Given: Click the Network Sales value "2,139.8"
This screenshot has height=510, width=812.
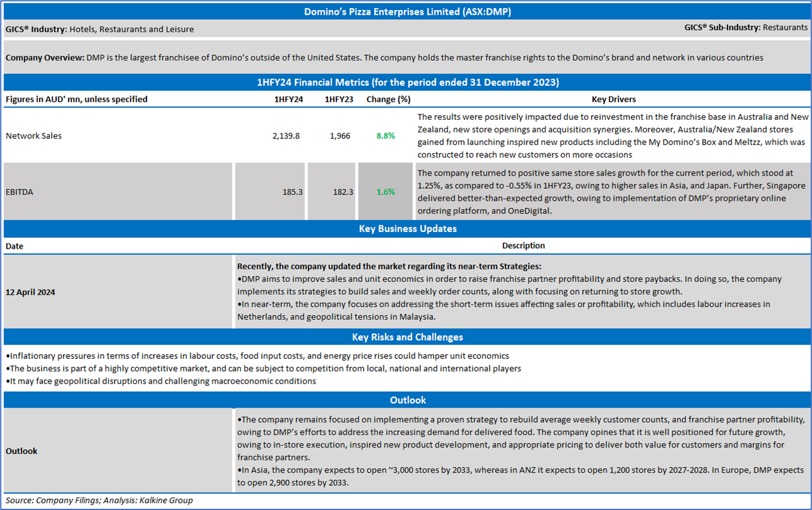Looking at the screenshot, I should point(285,136).
